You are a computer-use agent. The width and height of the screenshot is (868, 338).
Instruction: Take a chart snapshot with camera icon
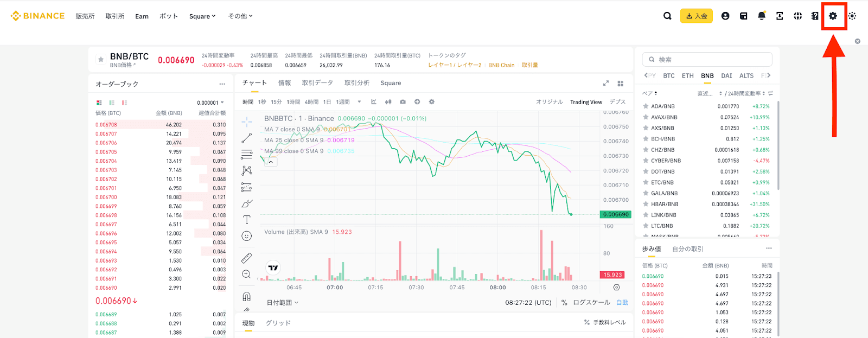point(403,102)
